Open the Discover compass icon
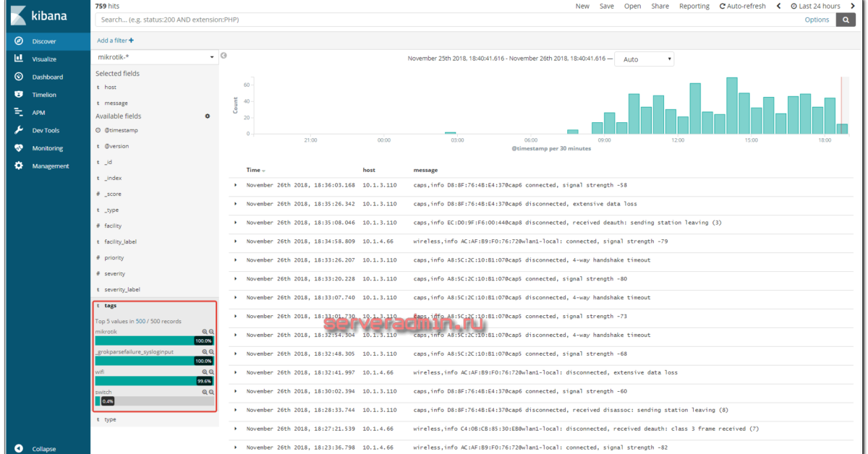 click(x=19, y=41)
